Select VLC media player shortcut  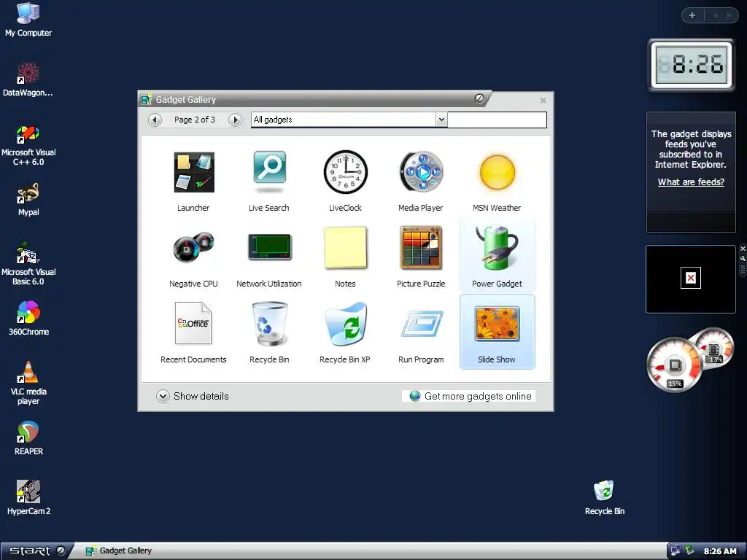click(28, 384)
